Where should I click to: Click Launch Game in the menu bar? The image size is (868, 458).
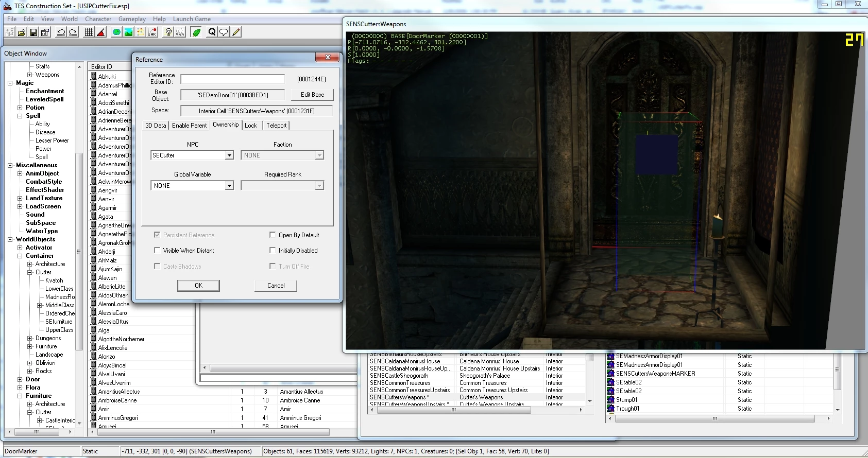click(192, 19)
